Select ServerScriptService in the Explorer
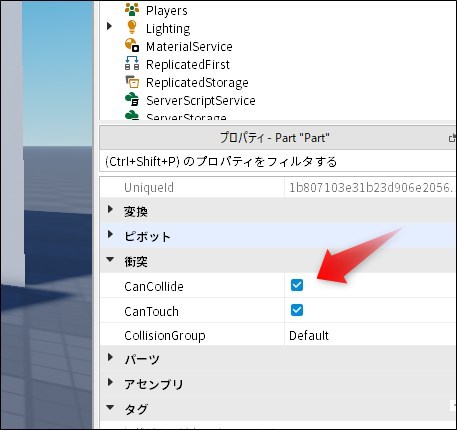The image size is (457, 430). pos(201,100)
